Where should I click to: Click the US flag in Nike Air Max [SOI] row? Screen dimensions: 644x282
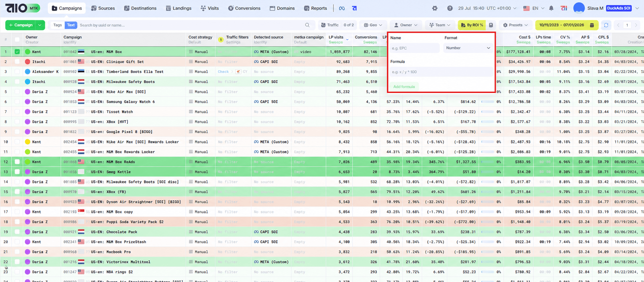[81, 92]
